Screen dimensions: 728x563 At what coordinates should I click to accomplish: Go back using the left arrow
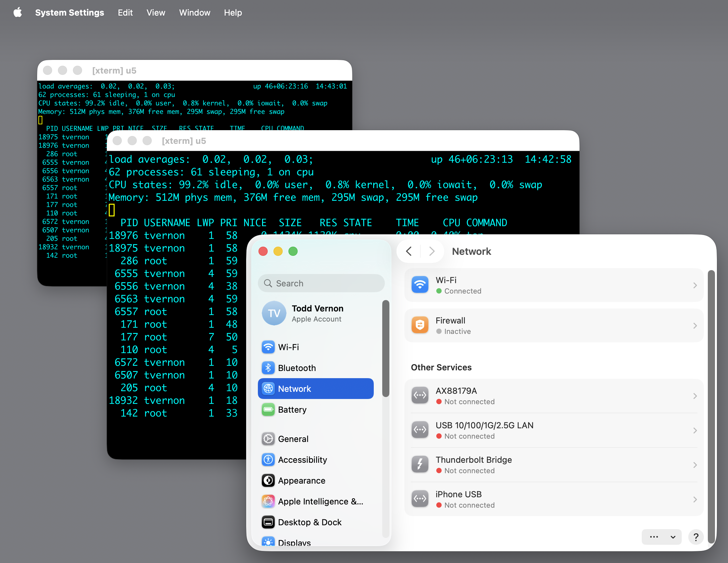coord(409,251)
